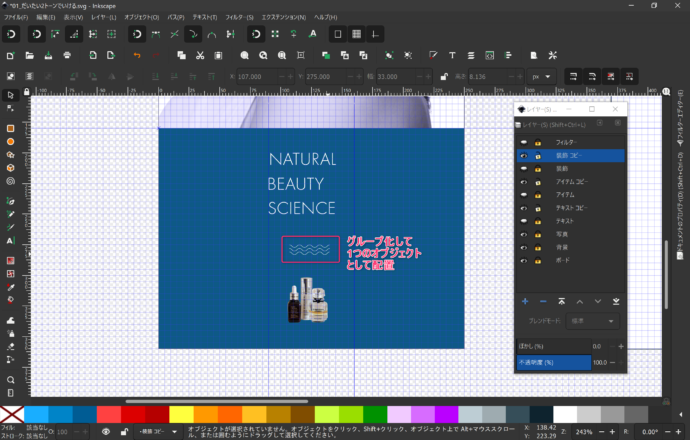Screen dimensions: 690x440
Task: Raise current layer one step
Action: (x=580, y=301)
